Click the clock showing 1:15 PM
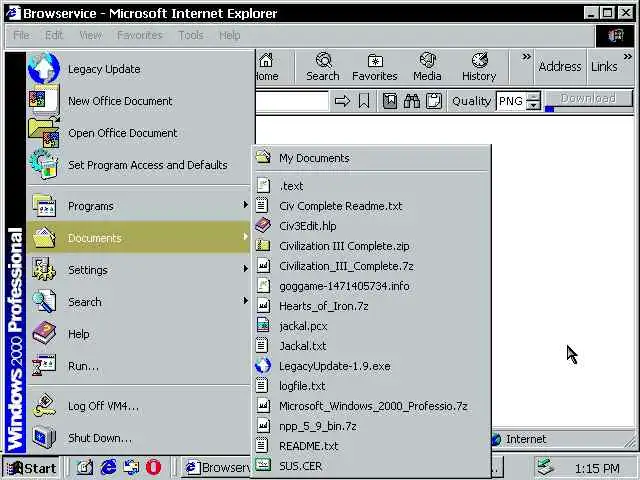The height and width of the screenshot is (480, 640). (x=597, y=468)
